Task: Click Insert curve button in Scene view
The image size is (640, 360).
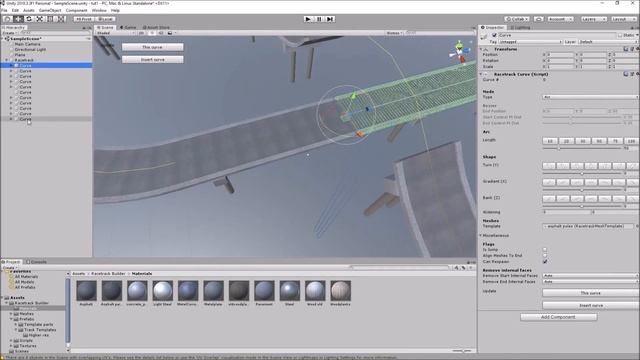Action: [x=153, y=60]
